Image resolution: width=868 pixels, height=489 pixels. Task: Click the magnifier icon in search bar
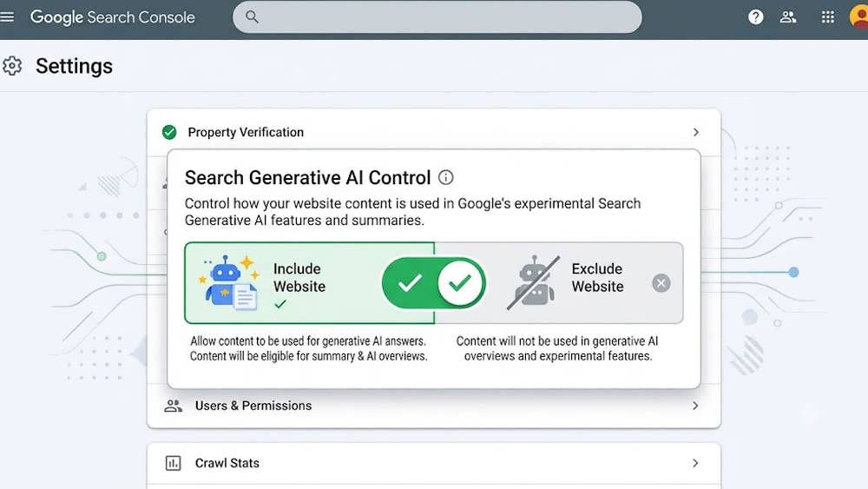pyautogui.click(x=252, y=17)
